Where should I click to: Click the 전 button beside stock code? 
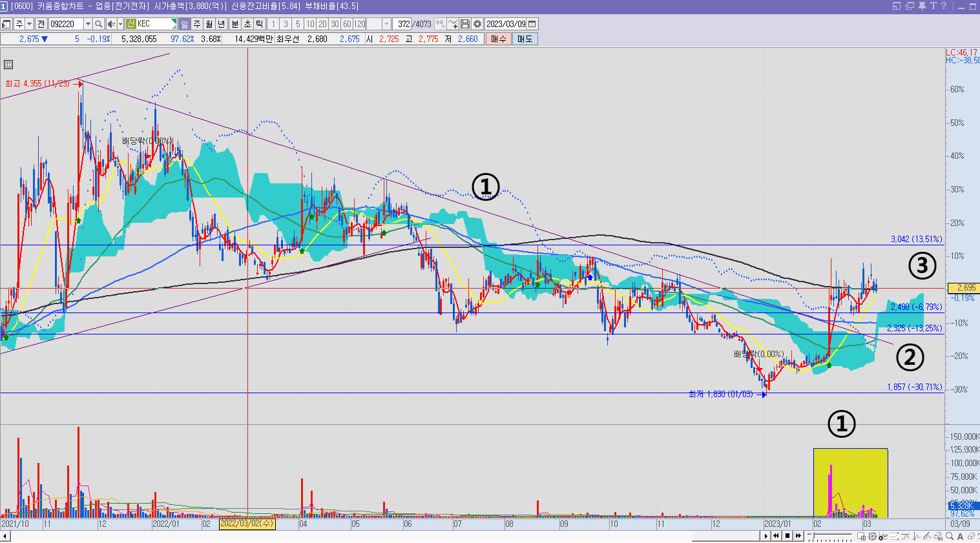pyautogui.click(x=41, y=24)
